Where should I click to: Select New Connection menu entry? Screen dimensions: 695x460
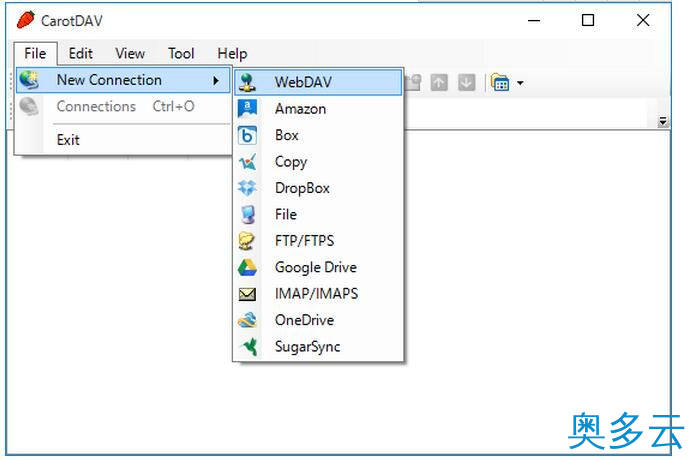click(x=123, y=80)
